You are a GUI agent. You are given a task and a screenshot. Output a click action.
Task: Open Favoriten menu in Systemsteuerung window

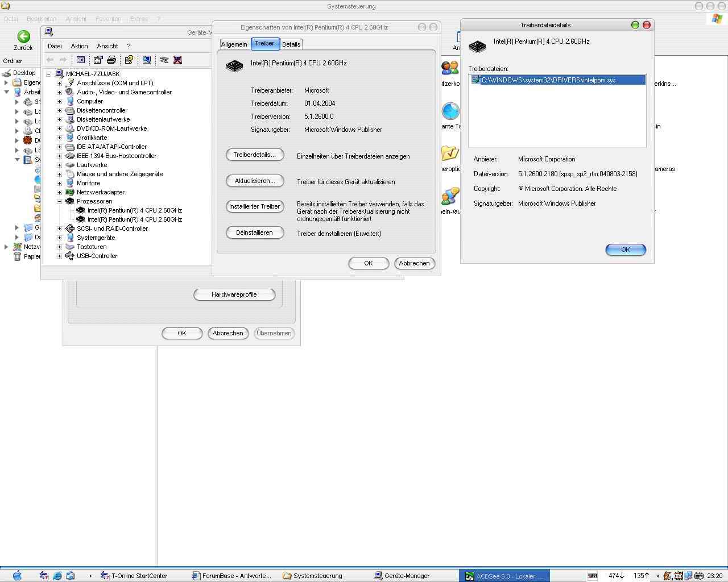point(108,19)
